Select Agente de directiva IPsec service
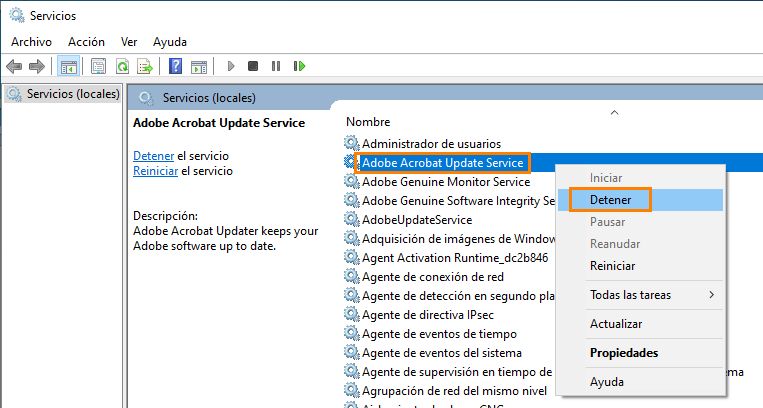The height and width of the screenshot is (408, 763). 428,315
